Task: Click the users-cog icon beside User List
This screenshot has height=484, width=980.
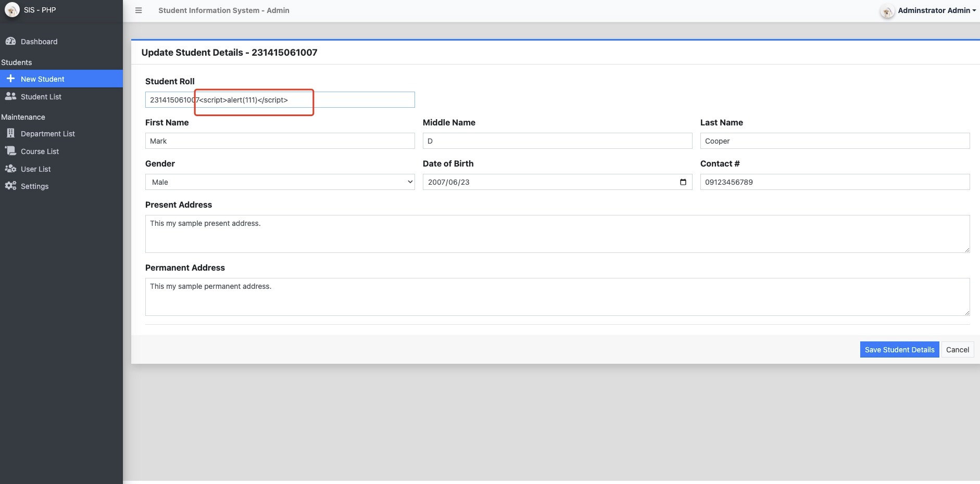Action: click(x=10, y=169)
